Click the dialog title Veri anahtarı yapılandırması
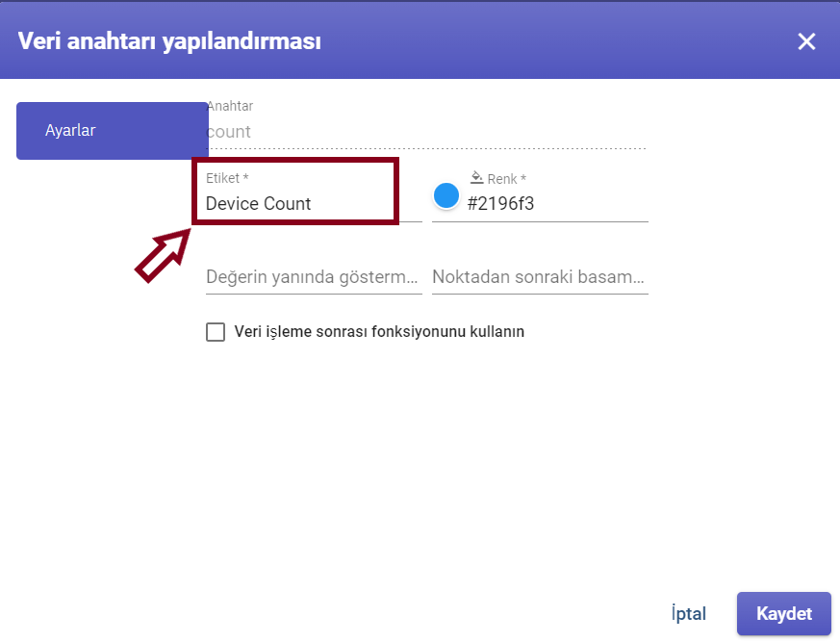Viewport: 840px width, 642px height. [x=169, y=41]
